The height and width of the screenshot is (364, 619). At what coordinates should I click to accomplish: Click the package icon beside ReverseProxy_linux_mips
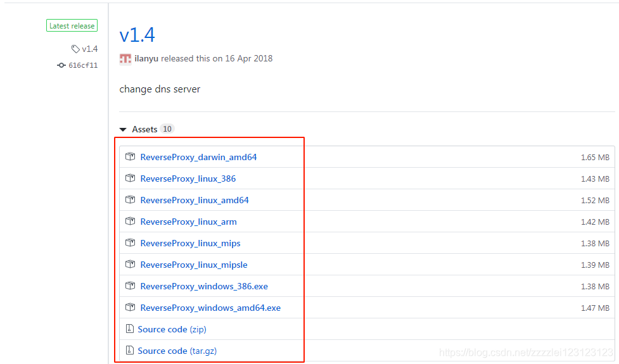(x=131, y=242)
